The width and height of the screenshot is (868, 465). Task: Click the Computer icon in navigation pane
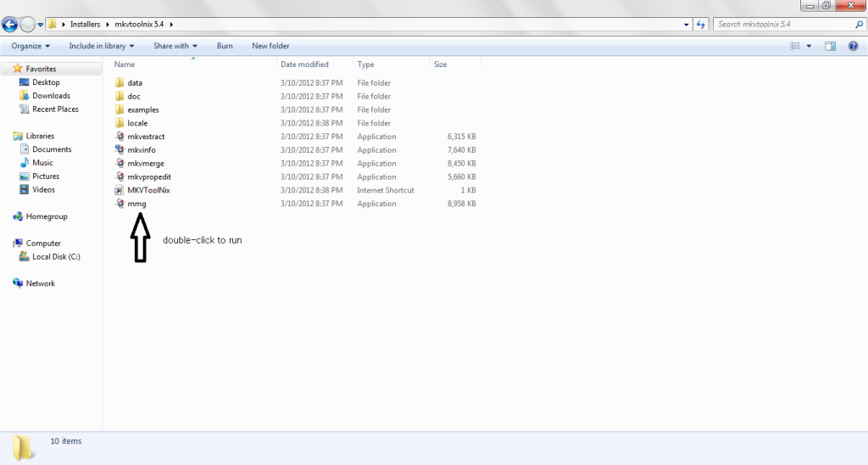18,243
